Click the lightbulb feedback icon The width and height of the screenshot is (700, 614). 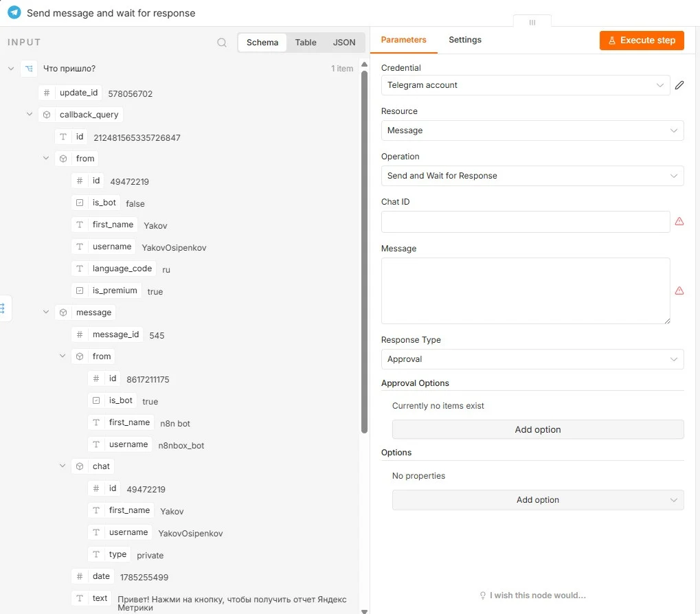(x=483, y=595)
